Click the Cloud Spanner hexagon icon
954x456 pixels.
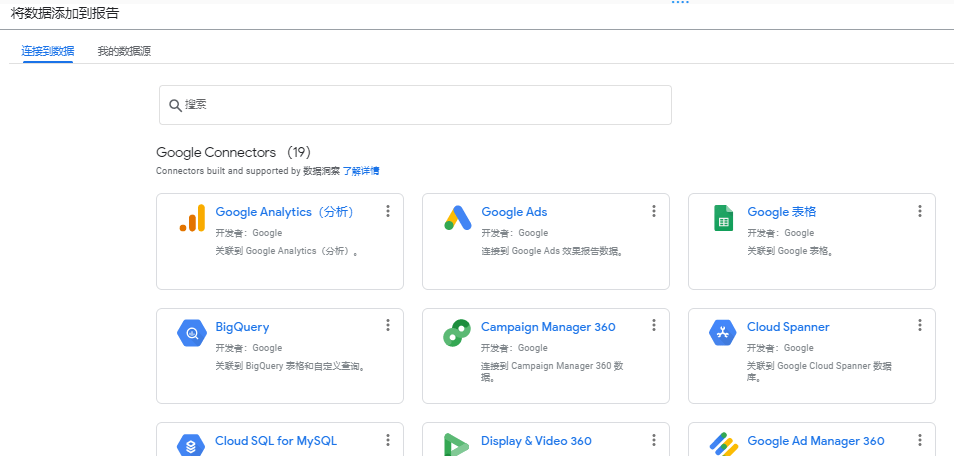point(724,333)
